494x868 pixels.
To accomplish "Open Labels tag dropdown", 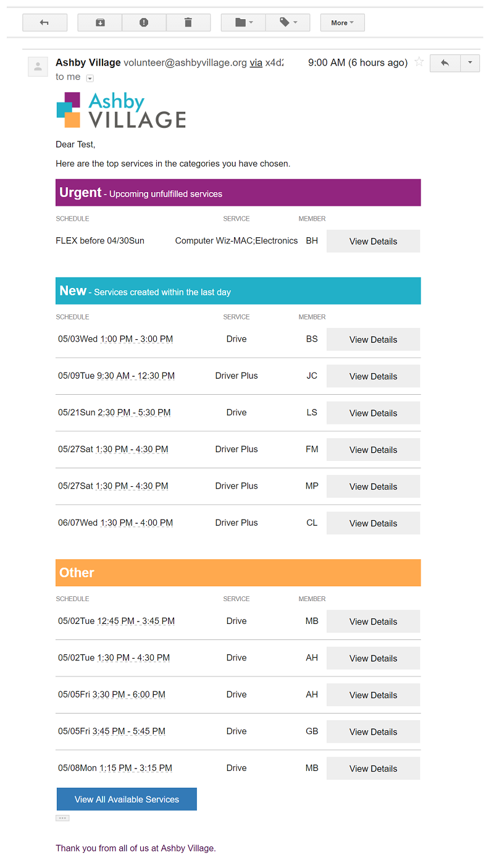I will 288,23.
